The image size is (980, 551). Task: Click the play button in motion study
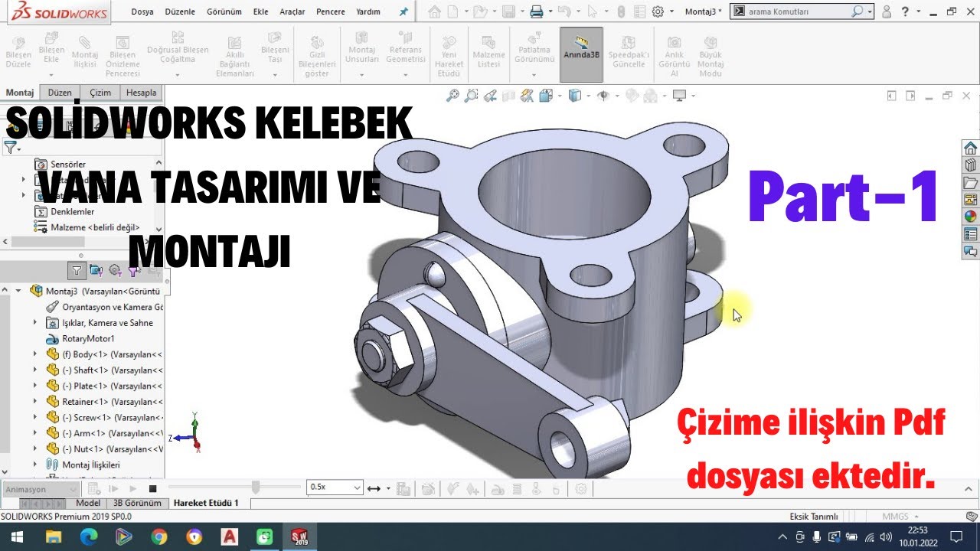133,488
